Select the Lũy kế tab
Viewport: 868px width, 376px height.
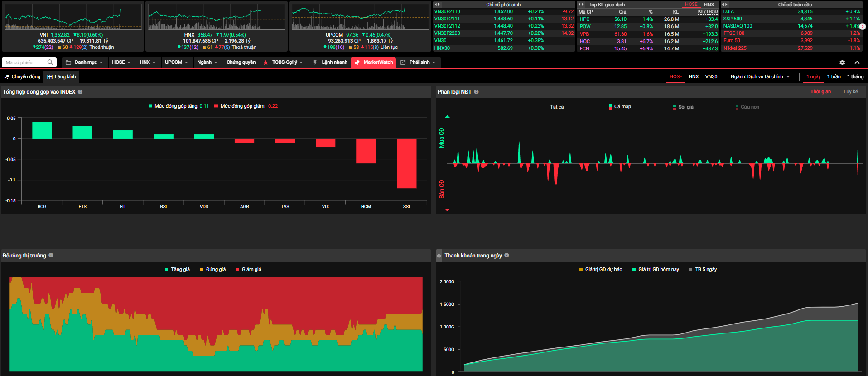850,92
